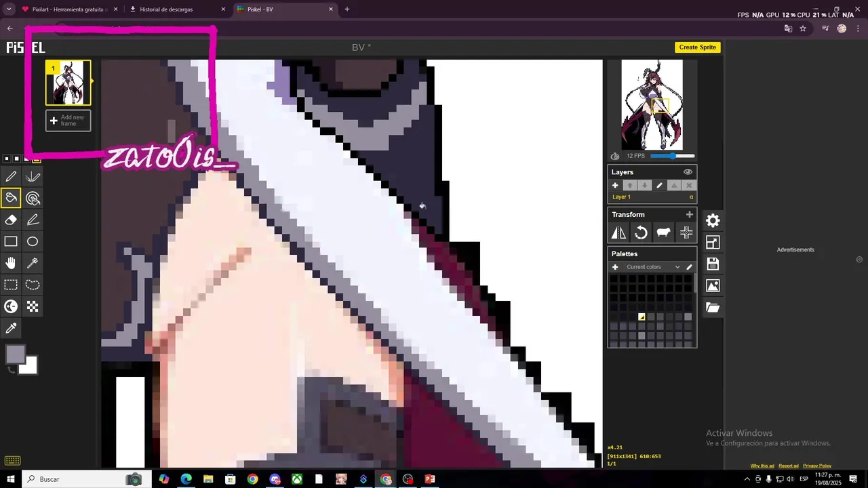This screenshot has width=868, height=488.
Task: Toggle layers preview eye icon
Action: 688,172
